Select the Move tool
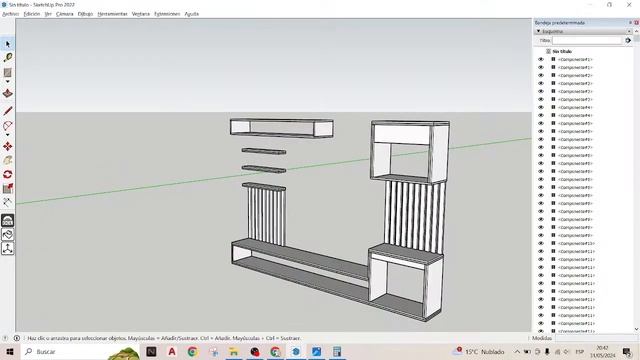The image size is (640, 360). (7, 146)
